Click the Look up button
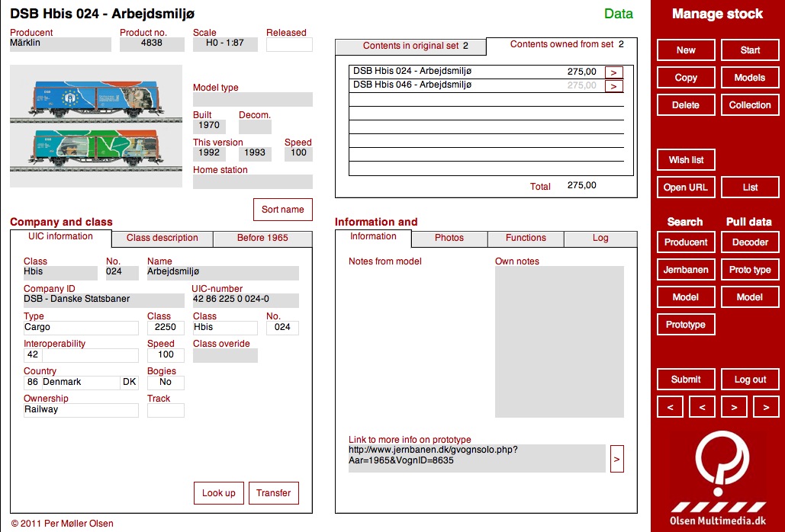Screen dimensions: 785x532 point(219,493)
